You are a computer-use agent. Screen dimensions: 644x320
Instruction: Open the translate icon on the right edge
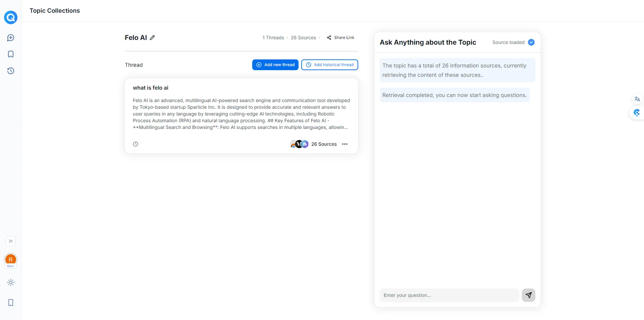637,99
